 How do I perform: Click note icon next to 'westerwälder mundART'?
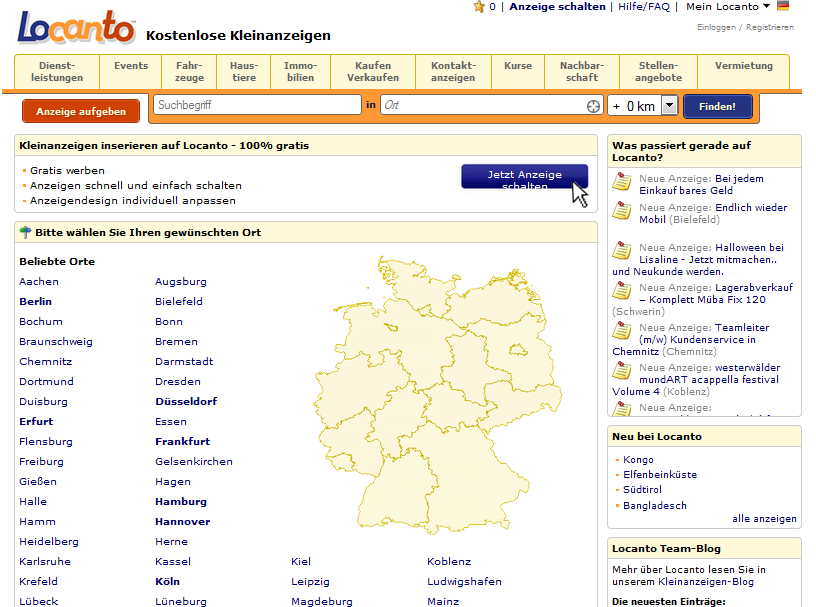pos(621,371)
